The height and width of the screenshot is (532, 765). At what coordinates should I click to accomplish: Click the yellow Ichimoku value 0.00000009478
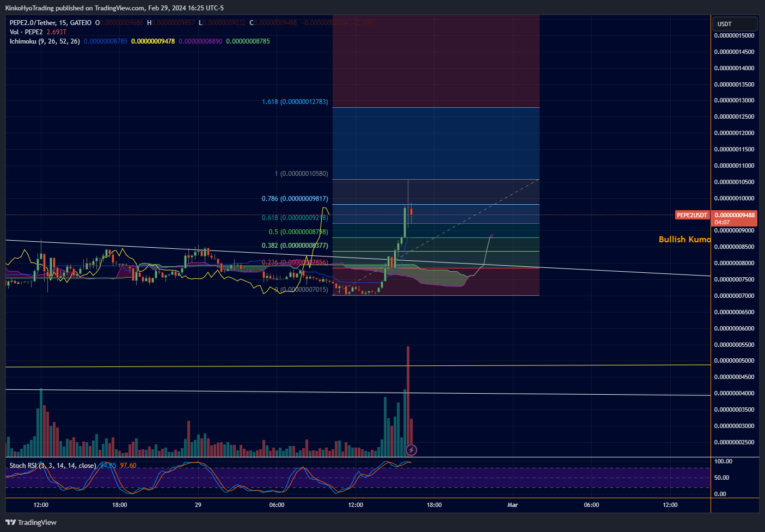pyautogui.click(x=153, y=41)
